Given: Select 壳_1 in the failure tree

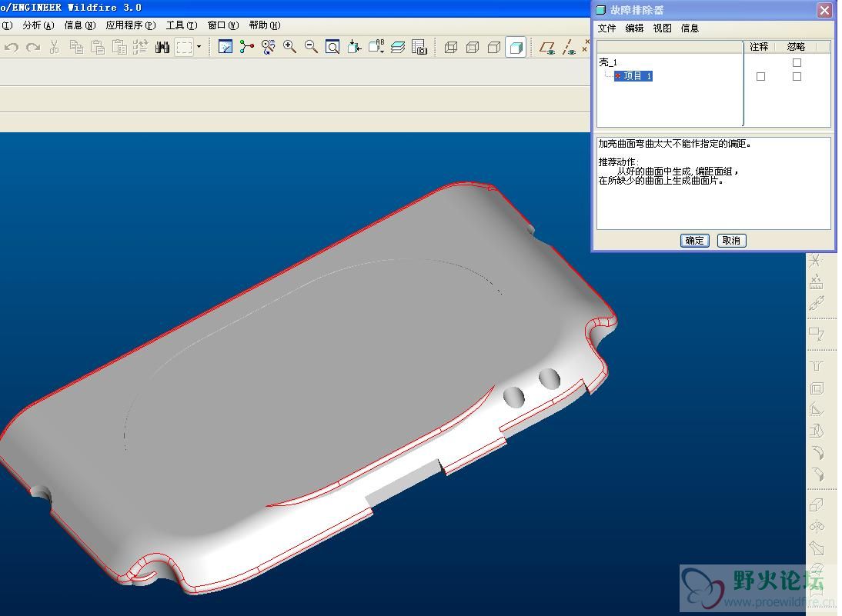Looking at the screenshot, I should [x=608, y=63].
